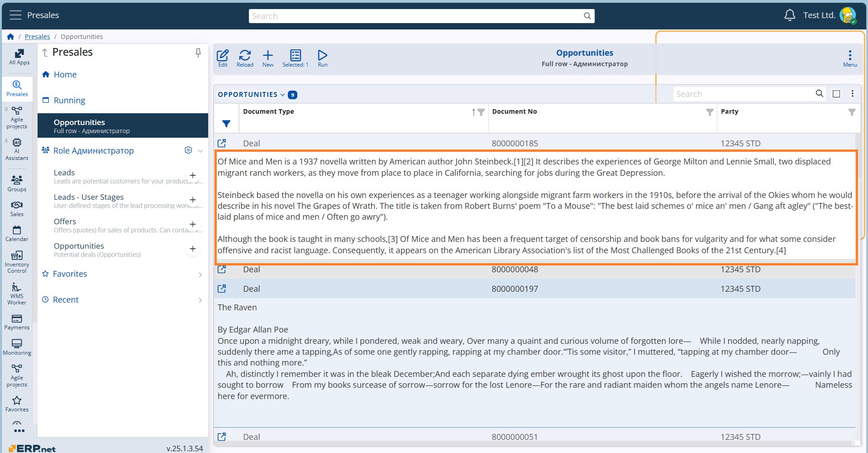Select the active Opportunities Full row item
868x453 pixels.
click(x=123, y=125)
